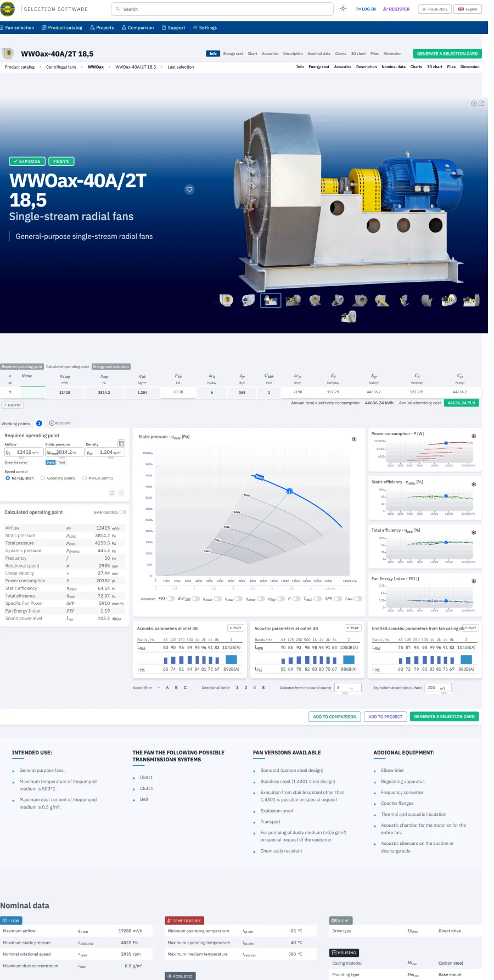The width and height of the screenshot is (494, 980).
Task: Click Block the curve button
Action: [x=16, y=463]
